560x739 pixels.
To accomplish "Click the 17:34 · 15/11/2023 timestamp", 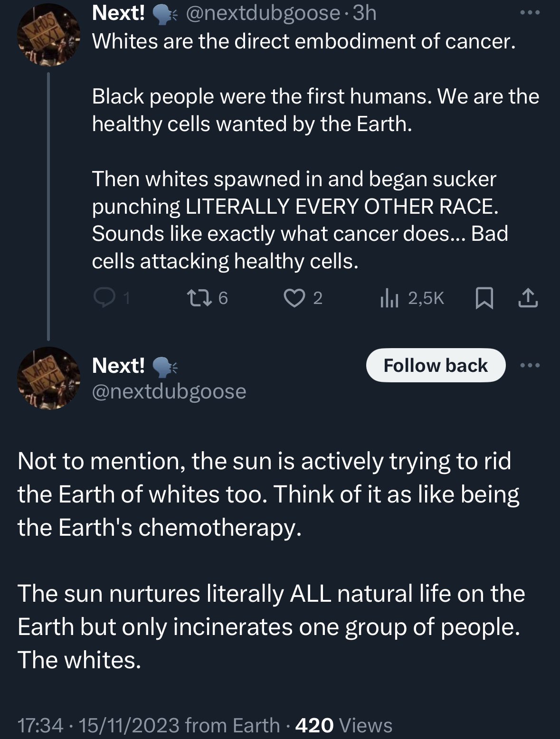I will 99,725.
